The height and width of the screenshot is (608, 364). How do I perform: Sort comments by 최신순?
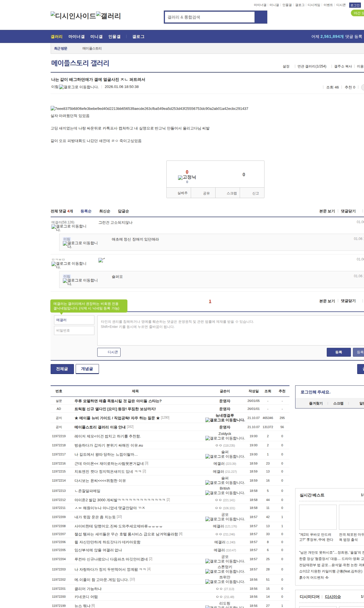(105, 211)
